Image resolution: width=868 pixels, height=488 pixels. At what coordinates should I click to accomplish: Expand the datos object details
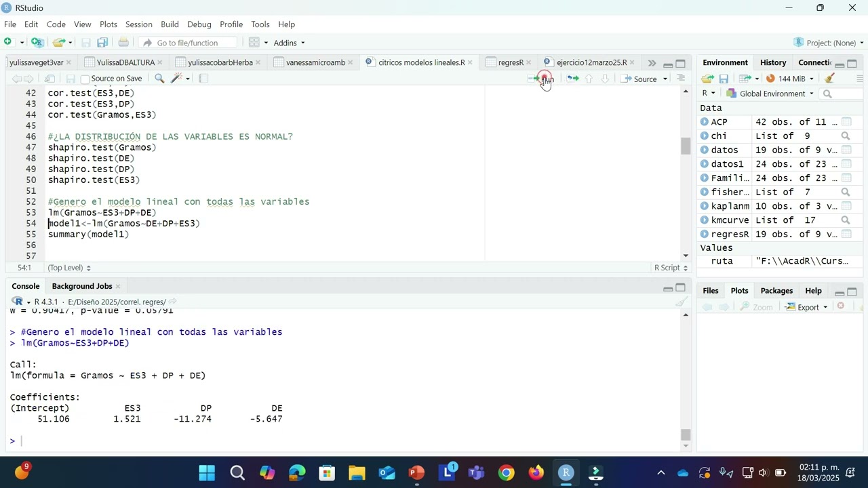click(705, 150)
